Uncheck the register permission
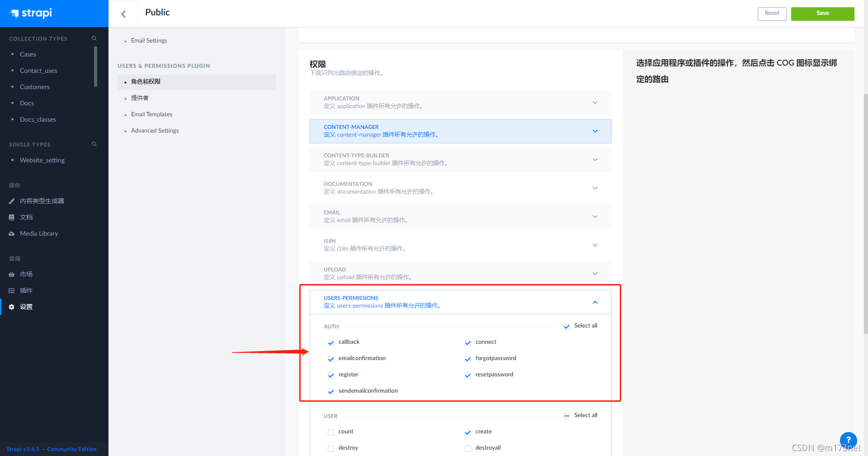The height and width of the screenshot is (456, 868). coord(331,375)
